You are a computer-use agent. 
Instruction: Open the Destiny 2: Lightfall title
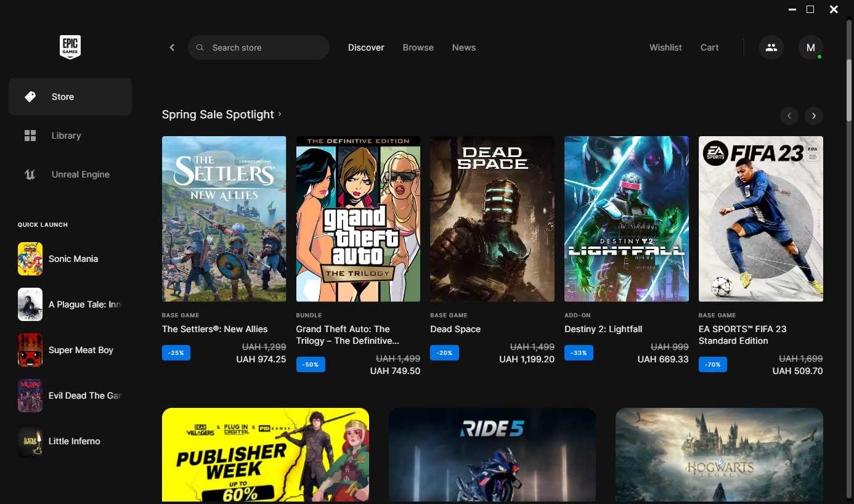coord(604,329)
